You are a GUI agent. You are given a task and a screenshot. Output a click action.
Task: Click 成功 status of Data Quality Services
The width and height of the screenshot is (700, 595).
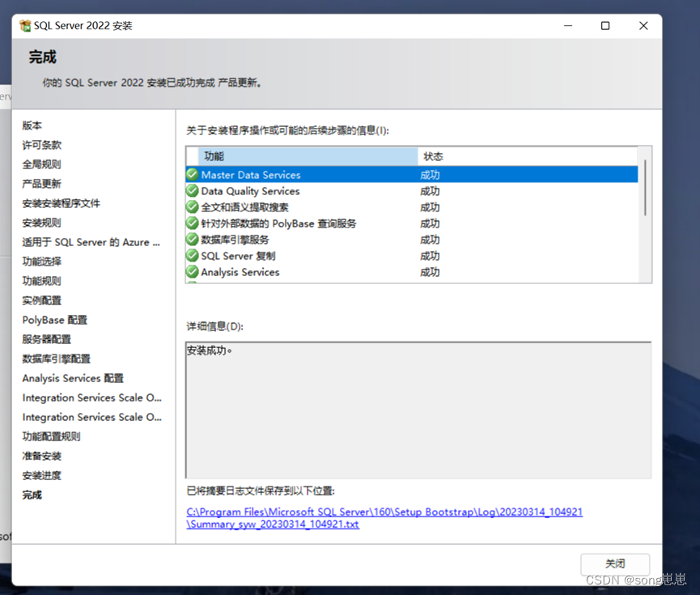pyautogui.click(x=430, y=191)
